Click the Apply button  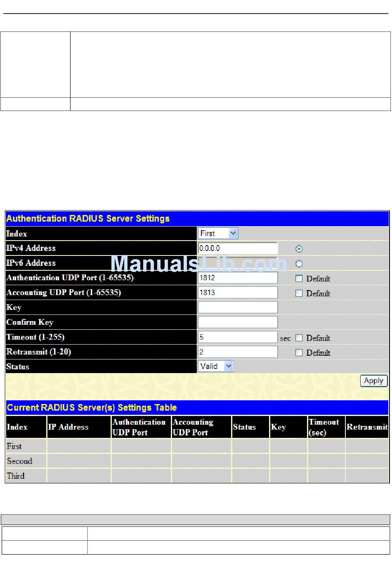pos(373,381)
